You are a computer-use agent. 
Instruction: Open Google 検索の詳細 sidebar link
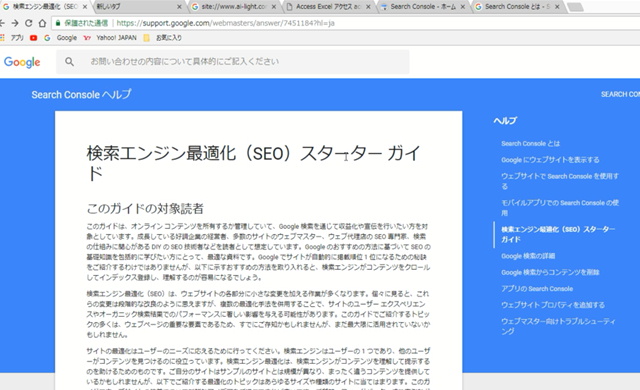(528, 256)
